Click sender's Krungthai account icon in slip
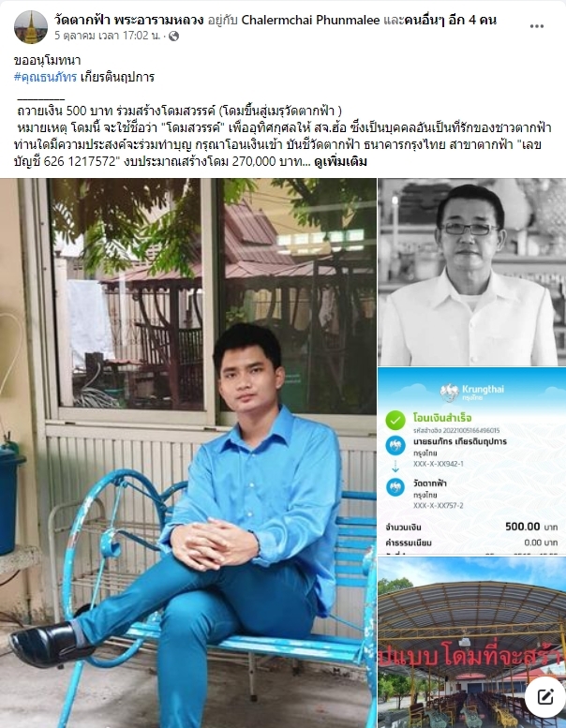566x728 pixels. tap(395, 446)
